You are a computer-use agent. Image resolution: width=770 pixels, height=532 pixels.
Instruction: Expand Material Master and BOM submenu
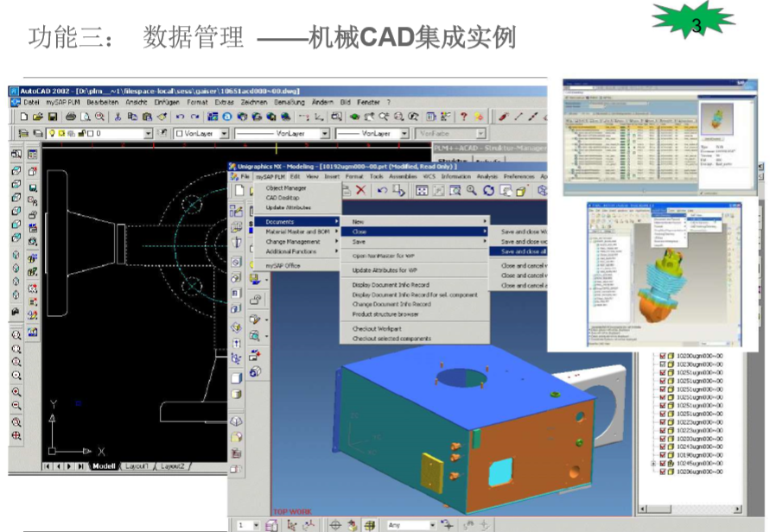coord(297,231)
